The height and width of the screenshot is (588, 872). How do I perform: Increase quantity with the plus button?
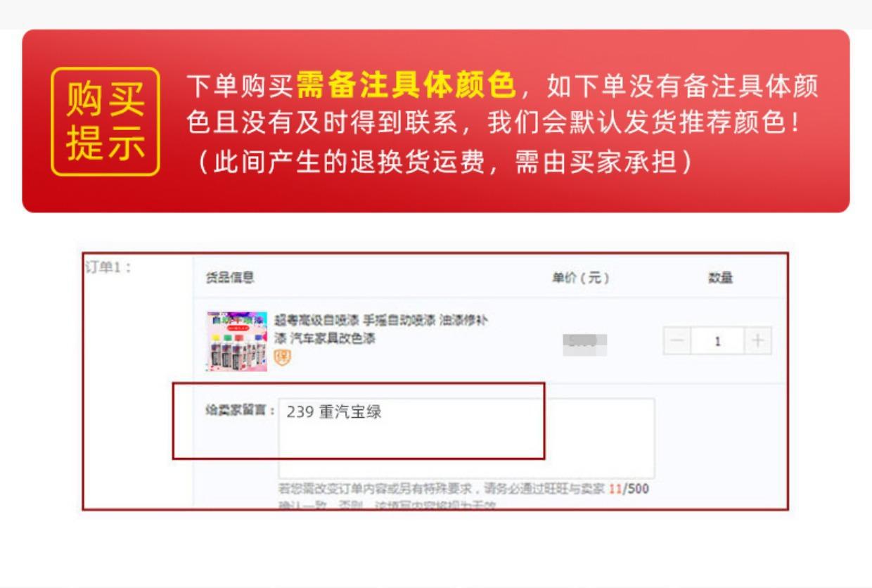point(757,341)
